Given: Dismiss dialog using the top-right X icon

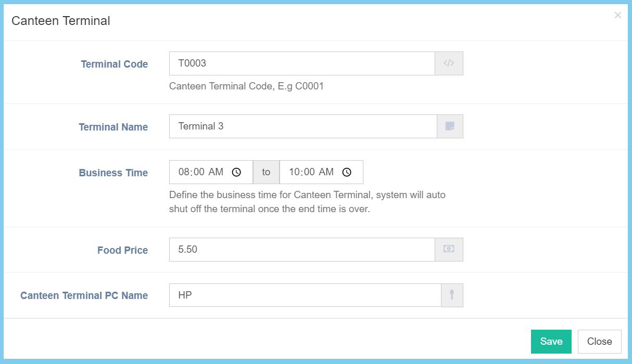Looking at the screenshot, I should 617,16.
